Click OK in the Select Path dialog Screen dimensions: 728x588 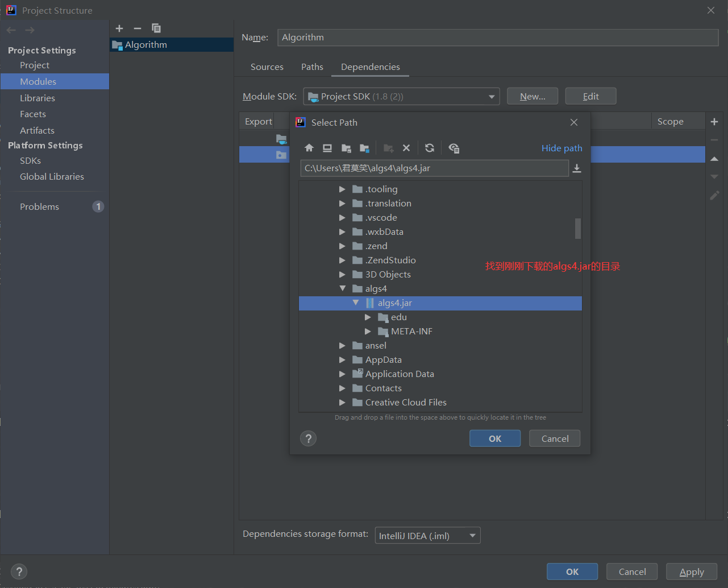coord(495,438)
